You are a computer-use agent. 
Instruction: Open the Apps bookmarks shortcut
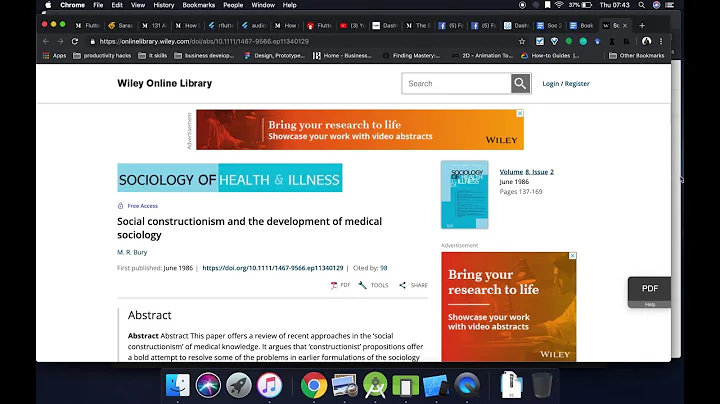pos(54,56)
